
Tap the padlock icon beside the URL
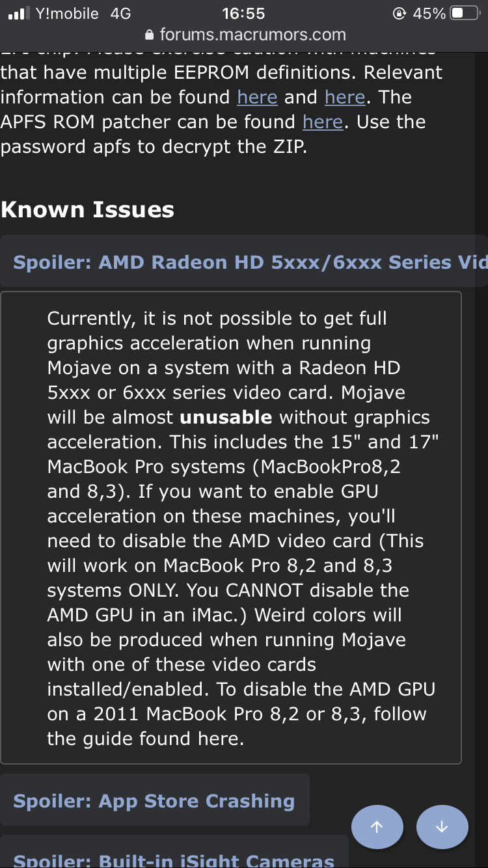(150, 35)
